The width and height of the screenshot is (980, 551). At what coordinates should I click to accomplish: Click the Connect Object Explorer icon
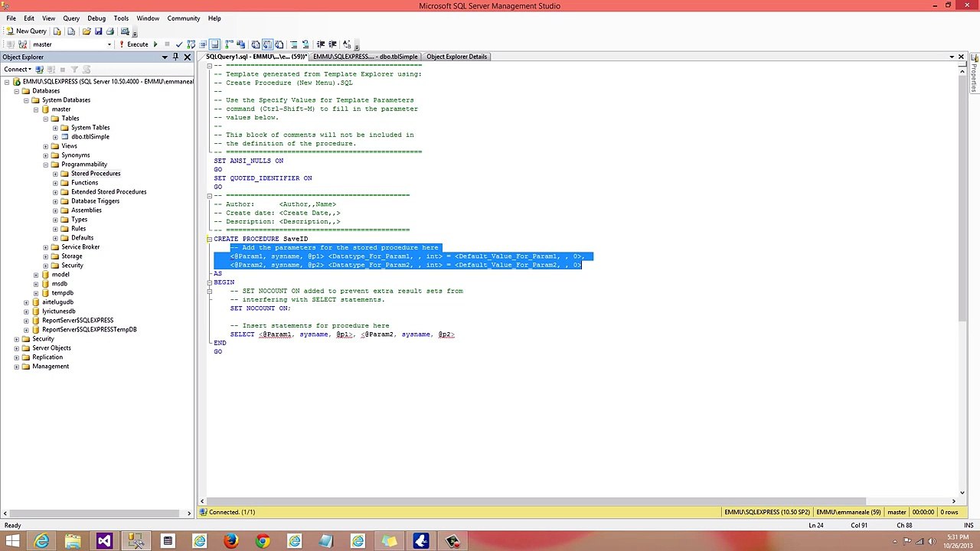(x=40, y=69)
